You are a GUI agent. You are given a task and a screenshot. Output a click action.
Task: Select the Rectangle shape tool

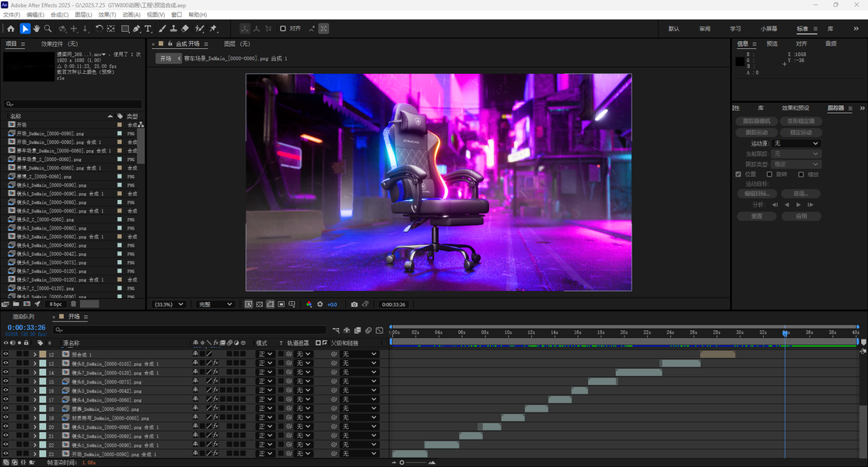coord(125,28)
